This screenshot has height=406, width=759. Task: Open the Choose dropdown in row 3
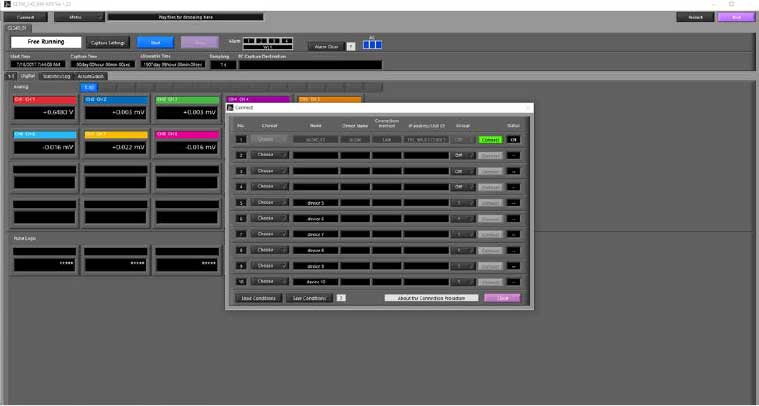click(269, 171)
